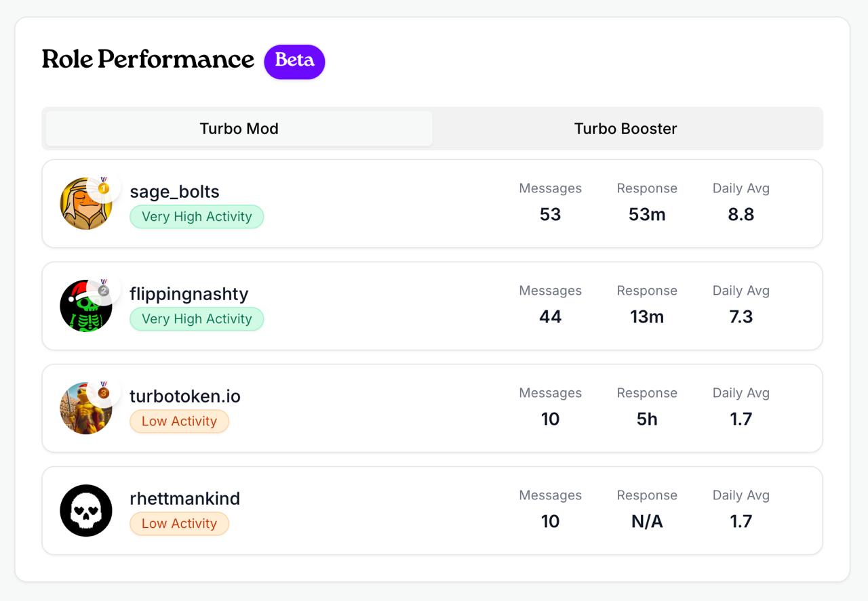Switch to the Turbo Mod tab
The height and width of the screenshot is (601, 868).
point(239,129)
